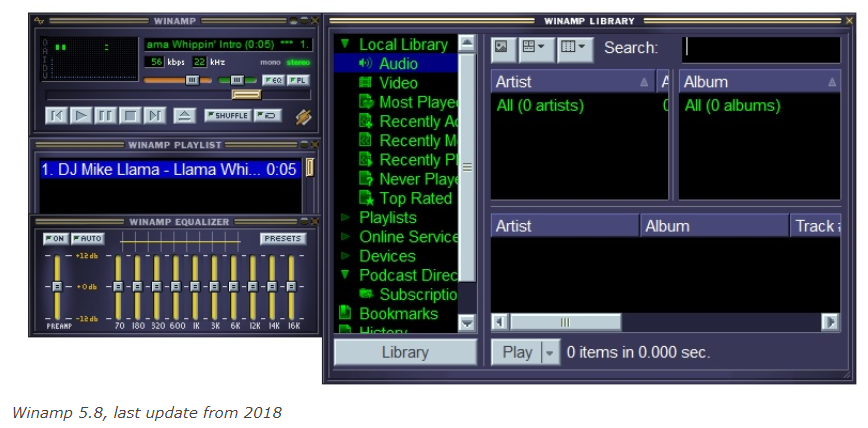This screenshot has width=868, height=428.
Task: Skip to the previous track
Action: [57, 116]
